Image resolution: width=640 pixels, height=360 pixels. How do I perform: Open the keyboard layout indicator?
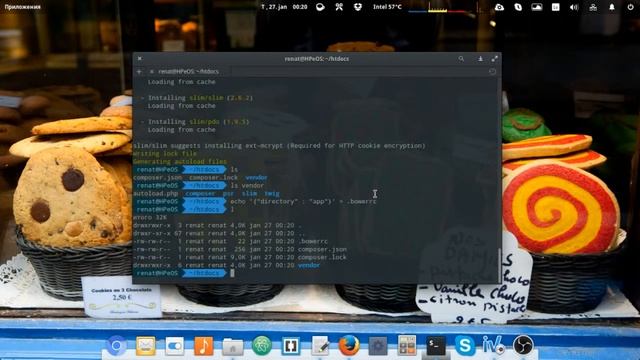[556, 7]
